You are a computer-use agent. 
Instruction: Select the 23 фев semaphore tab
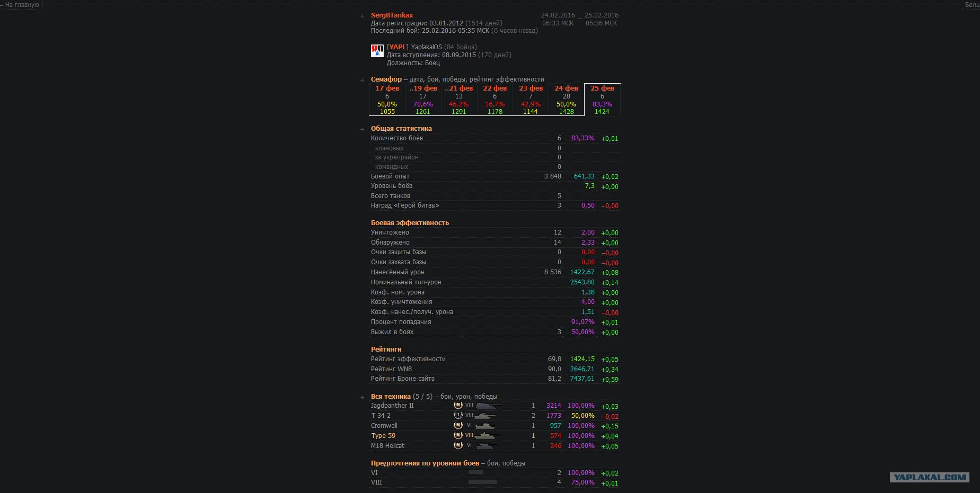click(x=531, y=100)
